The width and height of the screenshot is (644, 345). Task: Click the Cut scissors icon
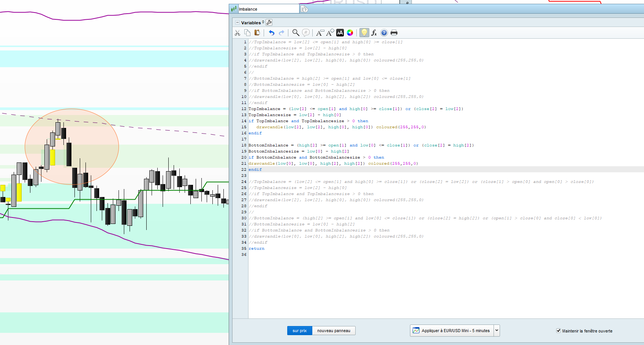click(x=237, y=33)
